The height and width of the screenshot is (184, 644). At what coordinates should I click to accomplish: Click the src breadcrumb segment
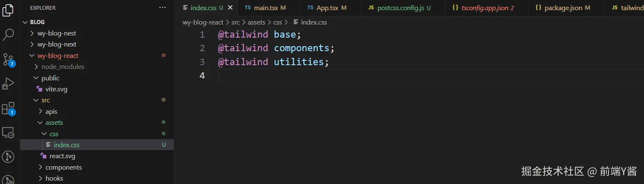click(x=235, y=22)
